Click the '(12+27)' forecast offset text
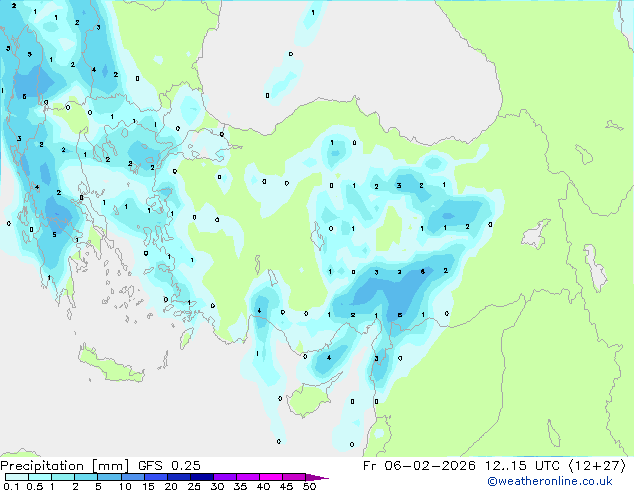The width and height of the screenshot is (634, 490). [x=597, y=466]
